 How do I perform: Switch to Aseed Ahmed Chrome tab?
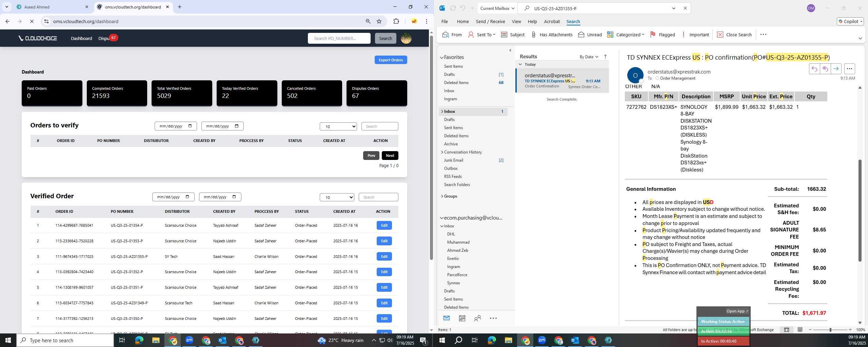pos(52,7)
